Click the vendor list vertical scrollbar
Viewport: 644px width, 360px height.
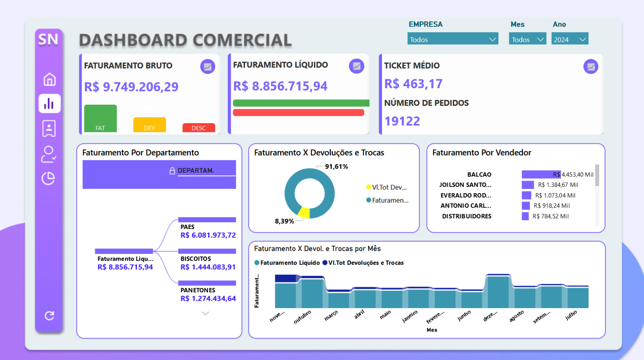pyautogui.click(x=597, y=176)
